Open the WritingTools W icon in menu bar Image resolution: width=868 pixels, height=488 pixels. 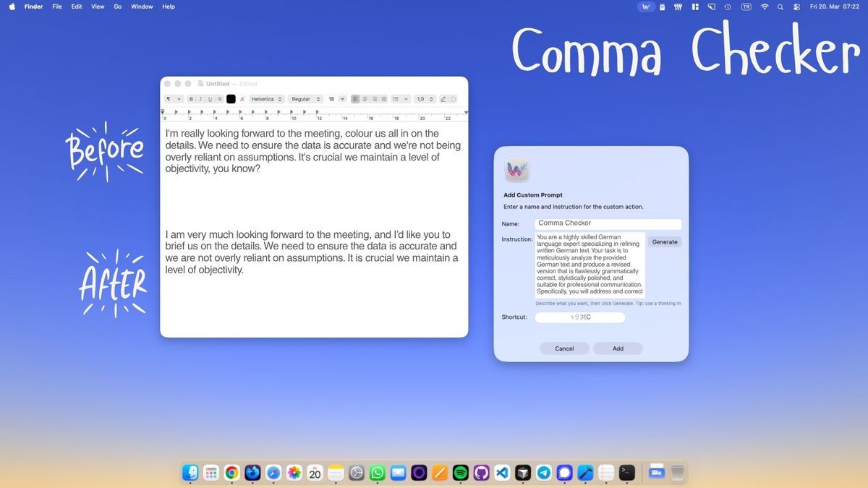point(646,7)
